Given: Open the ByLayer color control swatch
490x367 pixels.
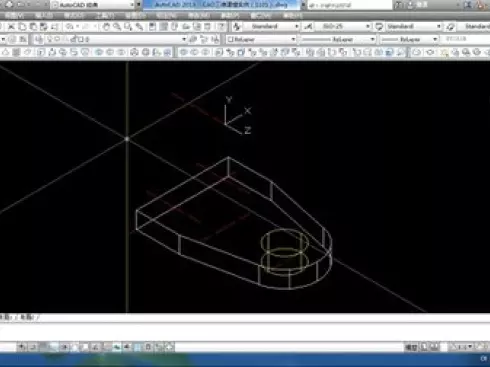Looking at the screenshot, I should (261, 39).
